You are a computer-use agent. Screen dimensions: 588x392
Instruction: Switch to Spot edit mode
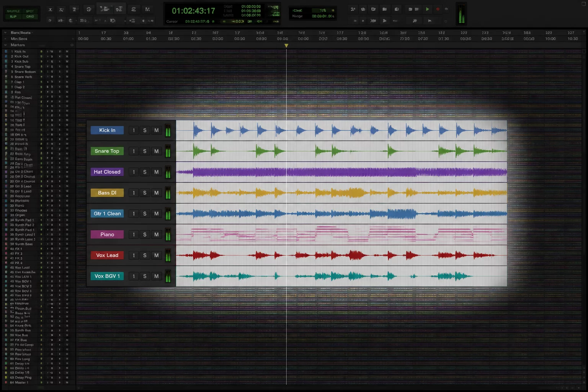coord(30,11)
